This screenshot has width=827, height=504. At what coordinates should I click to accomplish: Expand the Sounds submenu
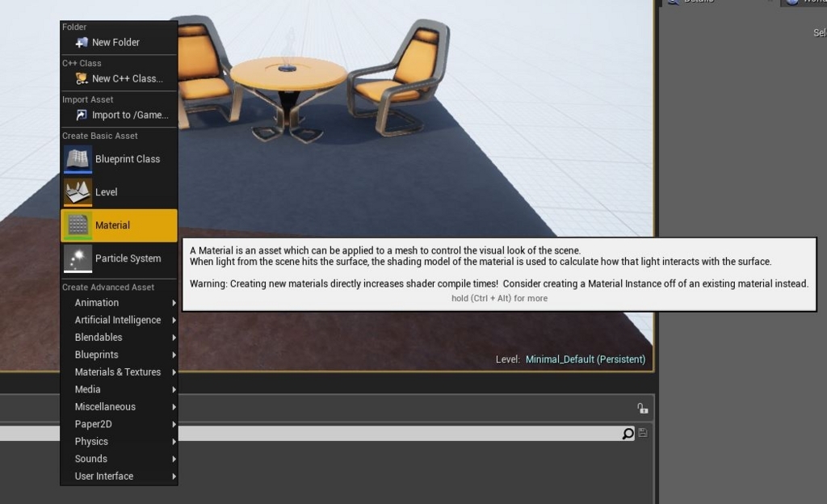tap(119, 460)
